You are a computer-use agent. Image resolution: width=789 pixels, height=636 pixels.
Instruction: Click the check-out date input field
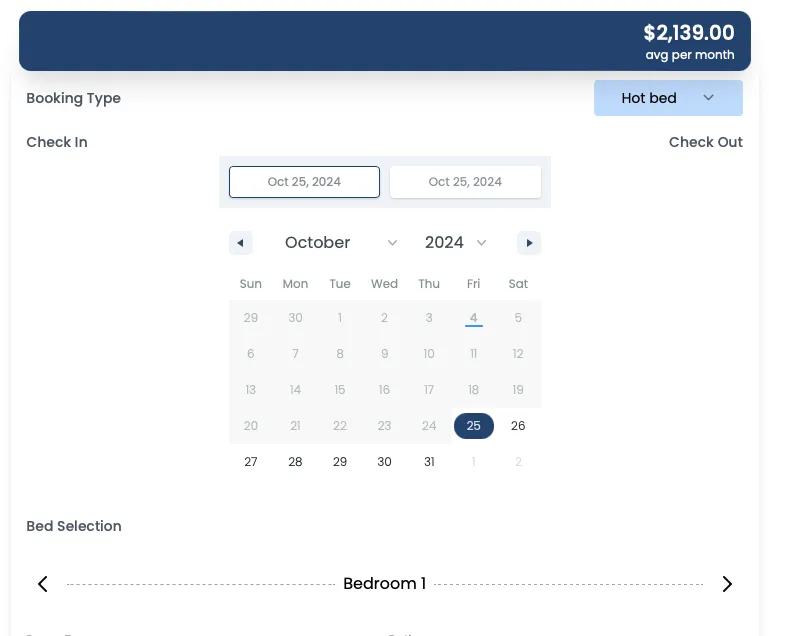click(x=465, y=182)
